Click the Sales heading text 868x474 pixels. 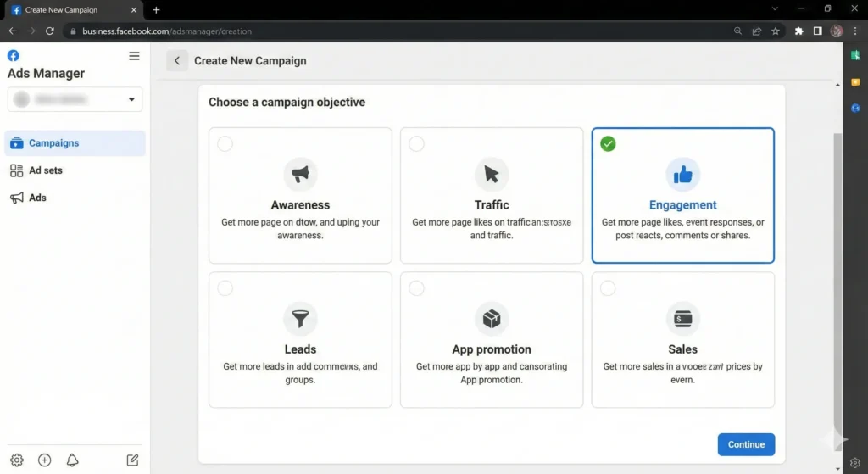[x=682, y=349]
